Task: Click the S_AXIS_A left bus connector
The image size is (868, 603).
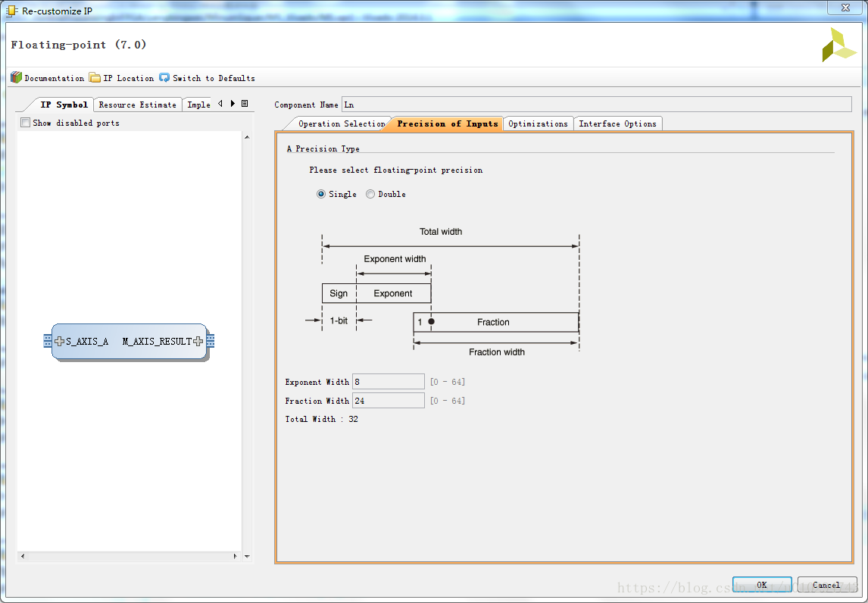Action: coord(48,341)
